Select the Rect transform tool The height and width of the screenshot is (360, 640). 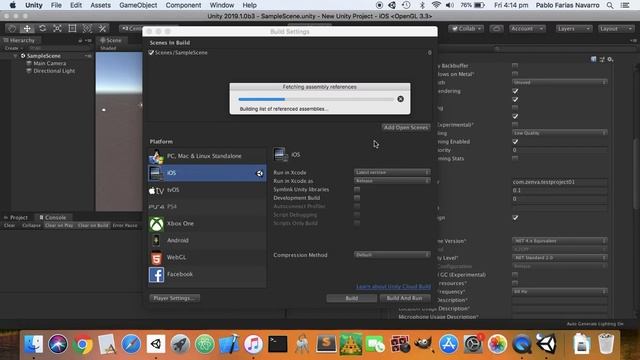[72, 29]
